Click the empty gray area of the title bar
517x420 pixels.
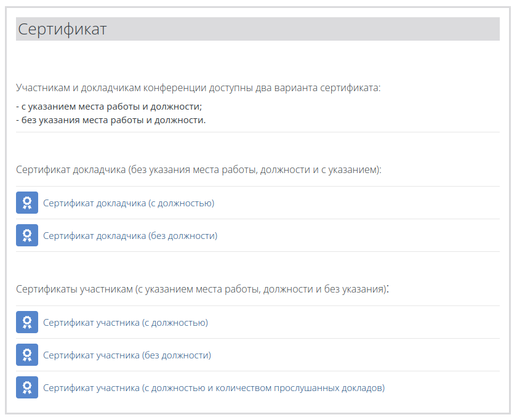point(303,29)
